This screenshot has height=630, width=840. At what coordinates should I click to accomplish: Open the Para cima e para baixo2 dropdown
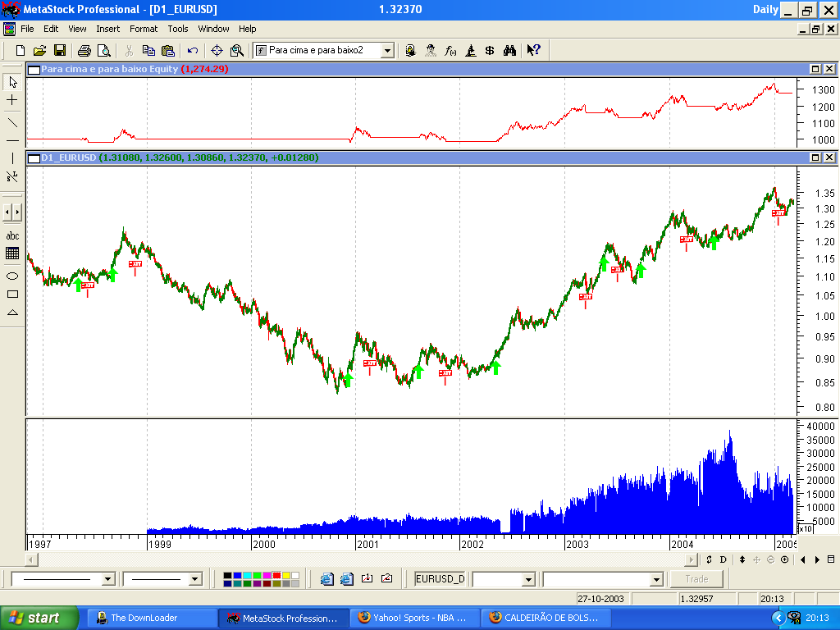click(x=389, y=50)
